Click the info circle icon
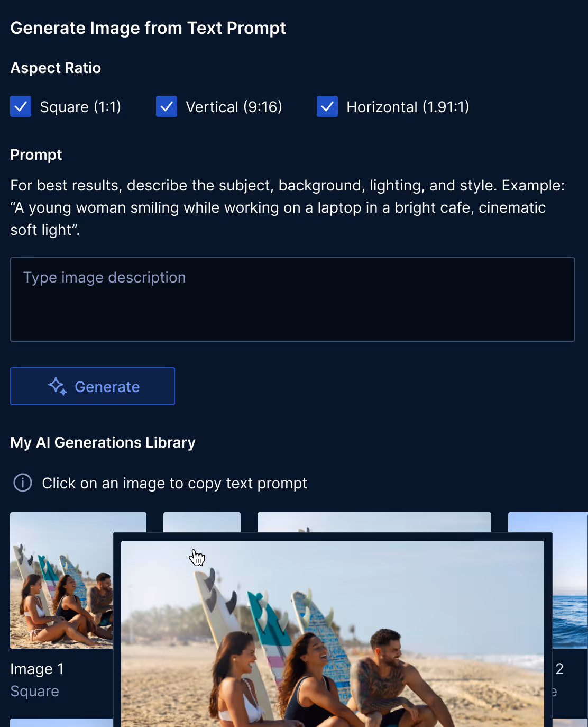This screenshot has height=727, width=588. pyautogui.click(x=23, y=483)
